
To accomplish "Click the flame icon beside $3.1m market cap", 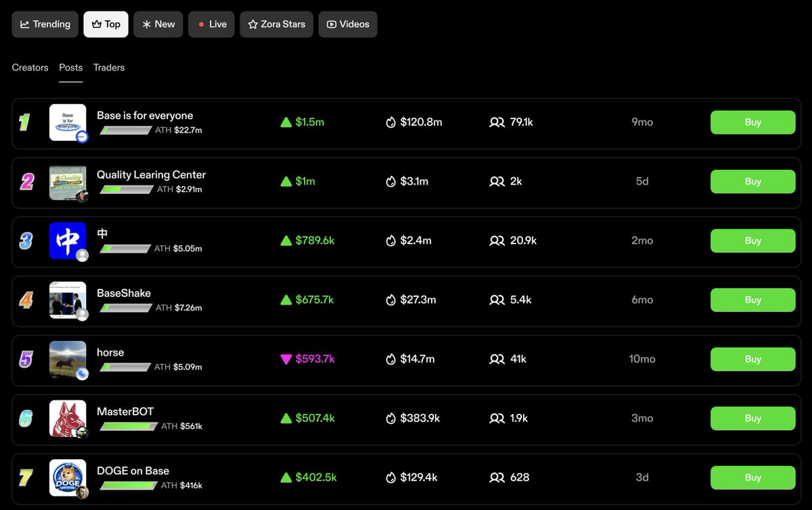I will 390,181.
